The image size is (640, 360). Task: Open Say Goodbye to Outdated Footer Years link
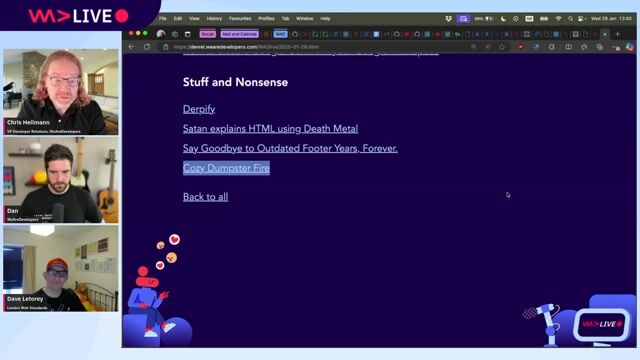290,148
